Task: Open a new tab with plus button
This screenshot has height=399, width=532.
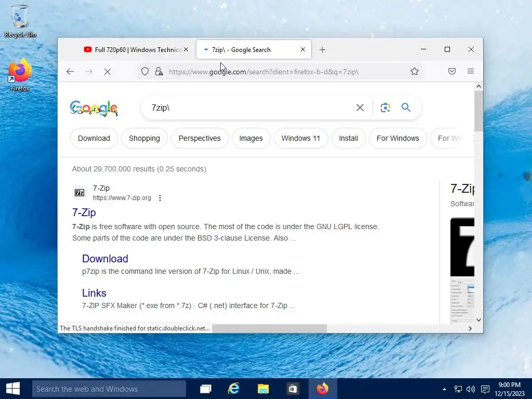Action: pos(322,50)
